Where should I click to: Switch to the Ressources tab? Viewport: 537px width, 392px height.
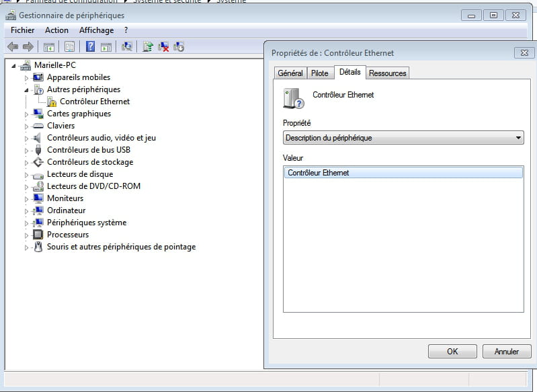pyautogui.click(x=387, y=73)
